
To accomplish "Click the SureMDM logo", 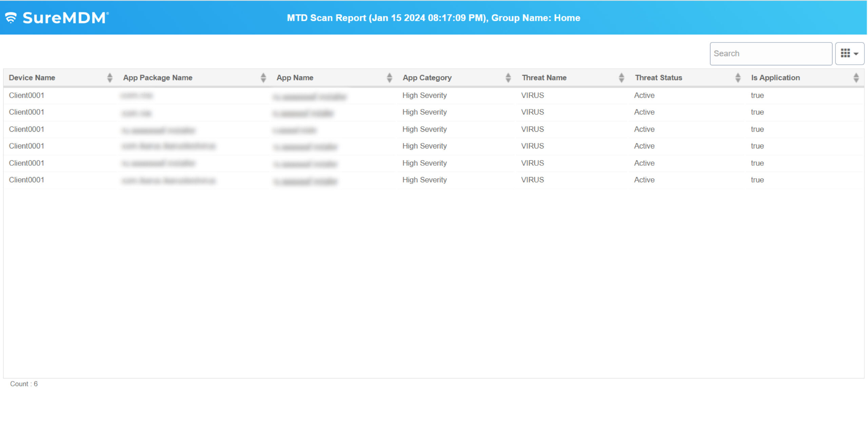I will click(57, 18).
